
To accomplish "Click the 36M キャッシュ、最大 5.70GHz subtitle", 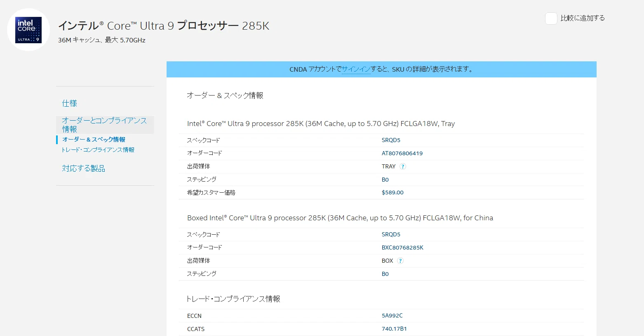I will tap(102, 40).
